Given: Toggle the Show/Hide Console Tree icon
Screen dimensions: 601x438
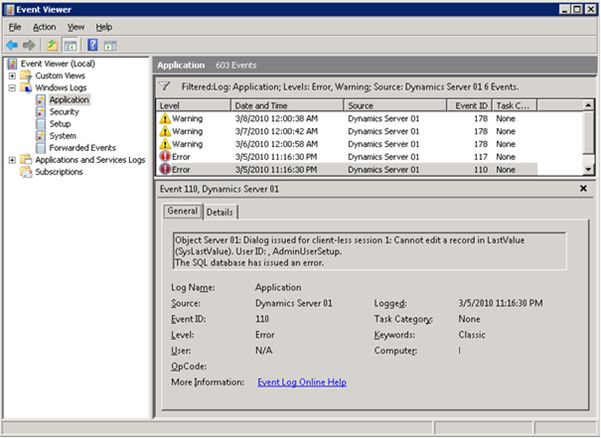Looking at the screenshot, I should pos(71,46).
